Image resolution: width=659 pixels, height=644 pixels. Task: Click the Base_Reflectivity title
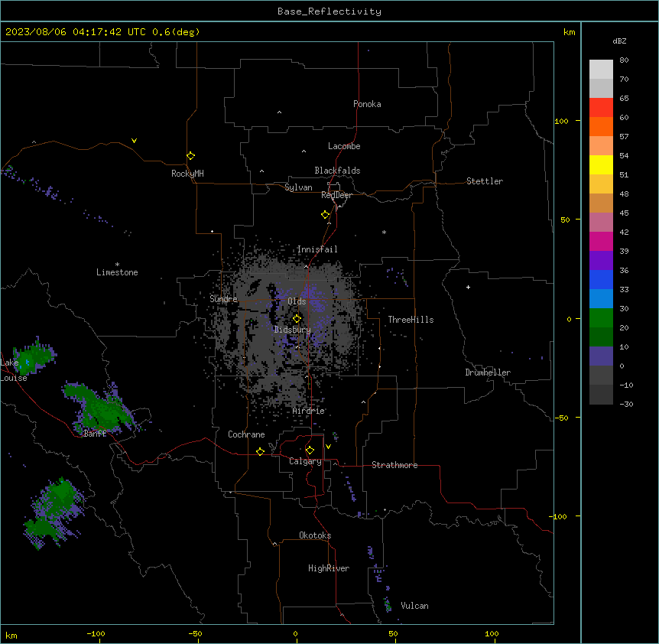tap(329, 11)
